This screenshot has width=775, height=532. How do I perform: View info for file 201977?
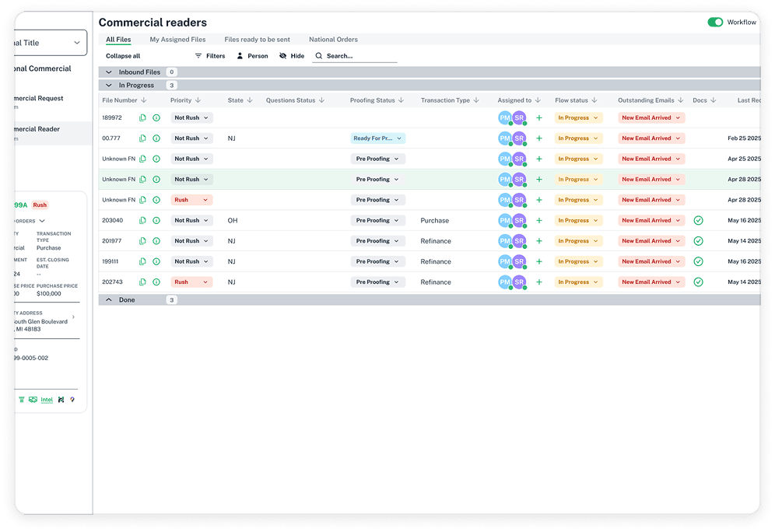pos(156,241)
